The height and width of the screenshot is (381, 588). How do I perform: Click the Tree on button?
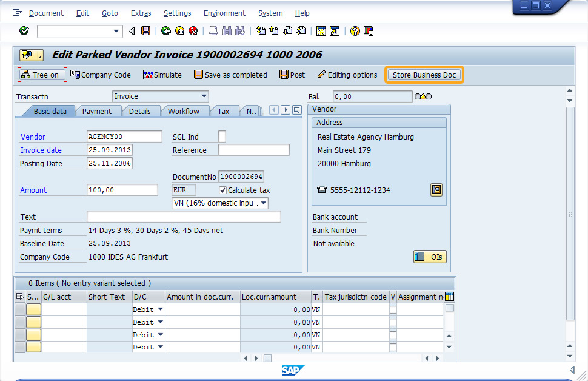click(42, 75)
